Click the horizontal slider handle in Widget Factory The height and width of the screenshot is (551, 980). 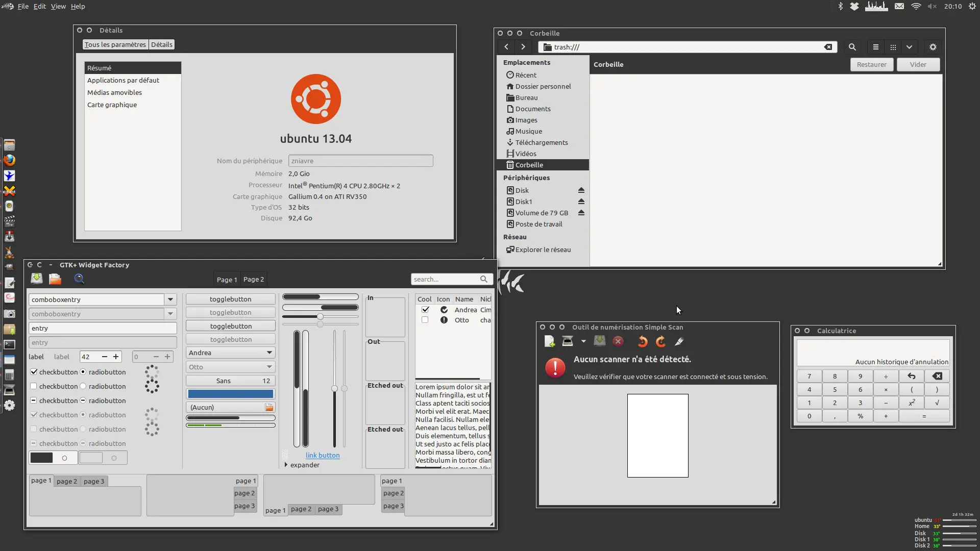tap(320, 317)
